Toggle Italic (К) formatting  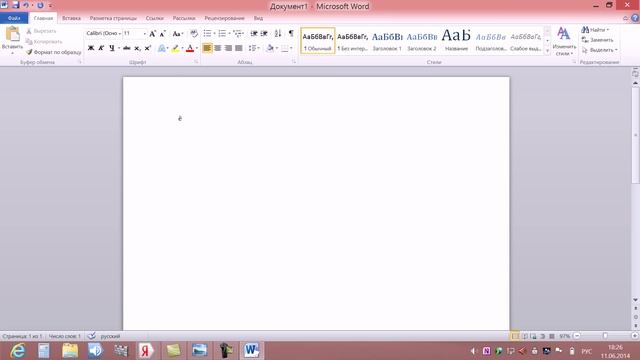tap(101, 48)
